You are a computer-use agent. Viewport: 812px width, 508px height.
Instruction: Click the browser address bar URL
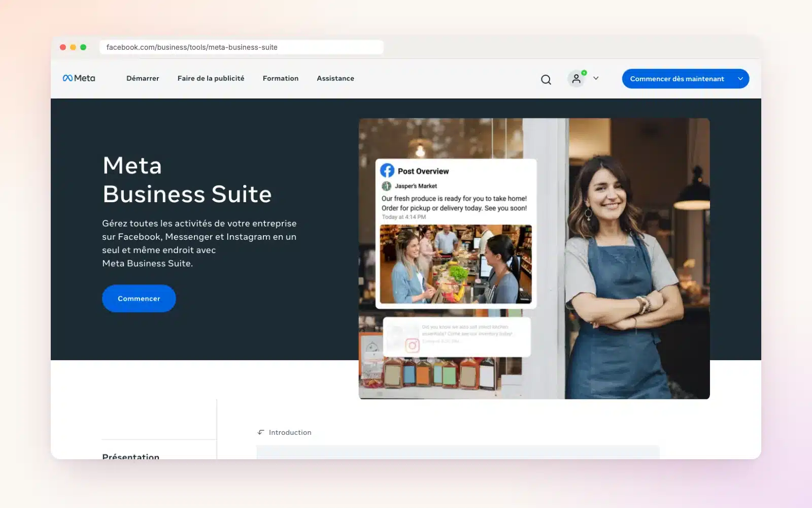(242, 47)
